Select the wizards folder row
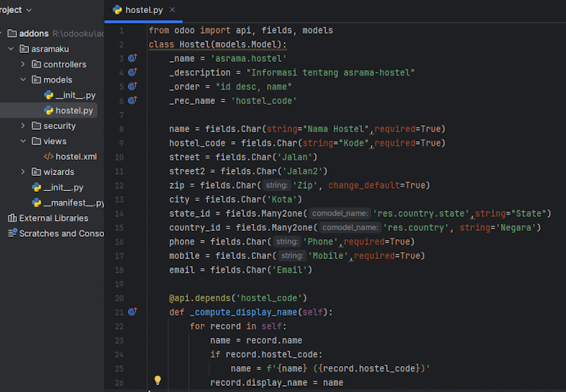Viewport: 566px width, 392px height. 52,172
